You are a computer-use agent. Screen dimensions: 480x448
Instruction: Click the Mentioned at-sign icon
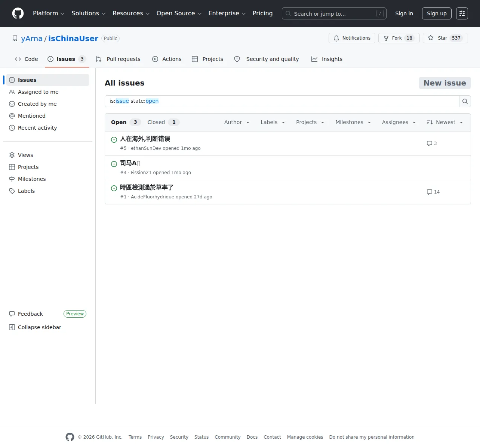(12, 116)
